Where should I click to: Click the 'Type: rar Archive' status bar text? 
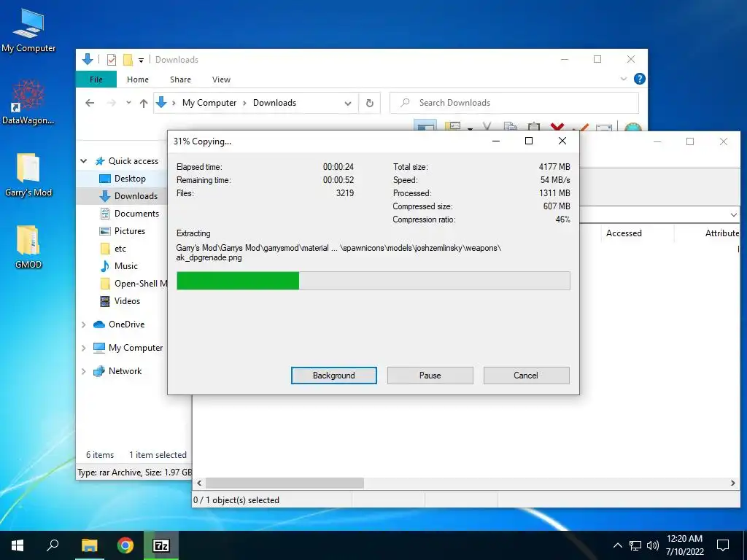point(134,472)
